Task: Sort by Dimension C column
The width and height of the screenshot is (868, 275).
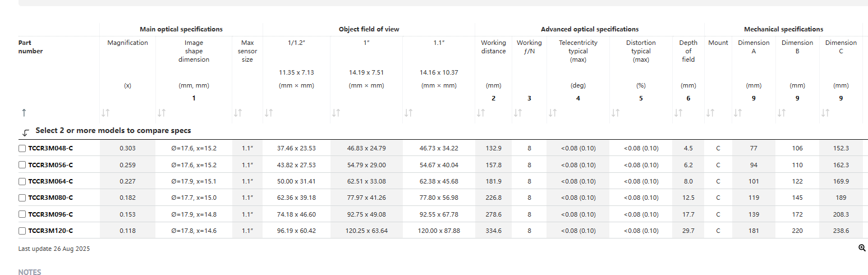Action: coord(825,113)
